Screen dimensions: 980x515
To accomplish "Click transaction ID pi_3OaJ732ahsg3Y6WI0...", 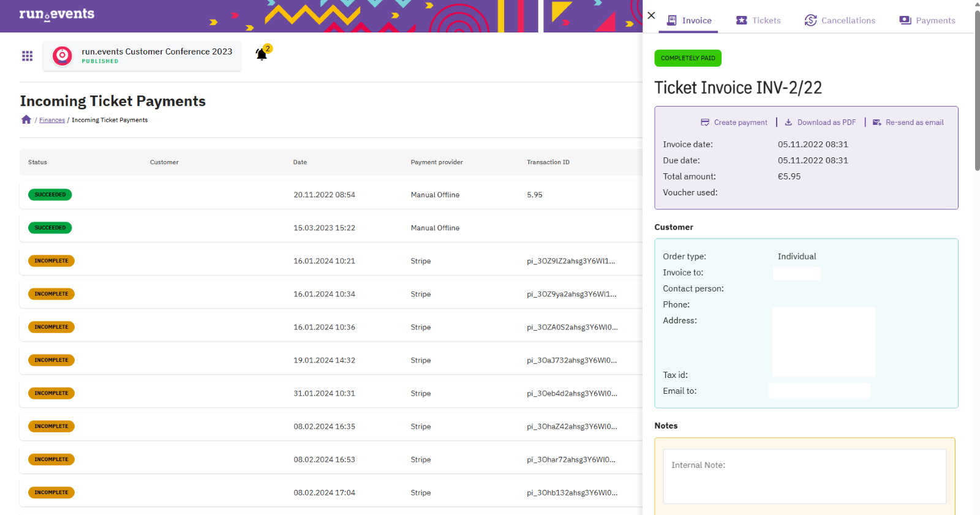I will point(571,360).
